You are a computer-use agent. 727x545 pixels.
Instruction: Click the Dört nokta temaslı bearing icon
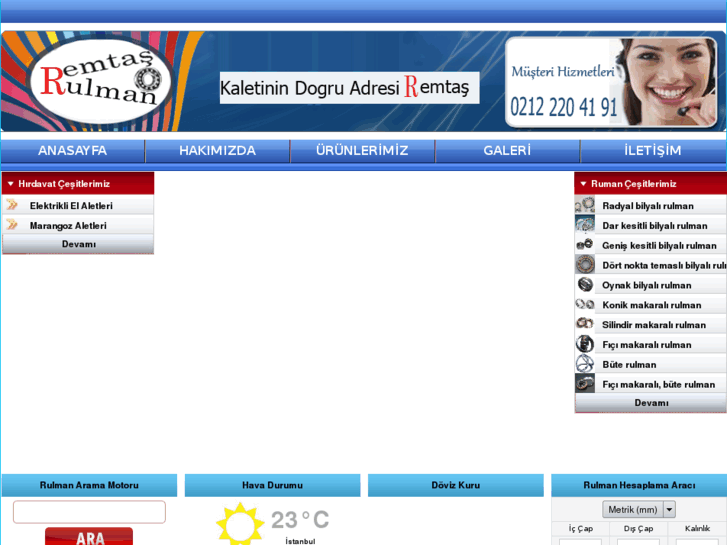585,264
